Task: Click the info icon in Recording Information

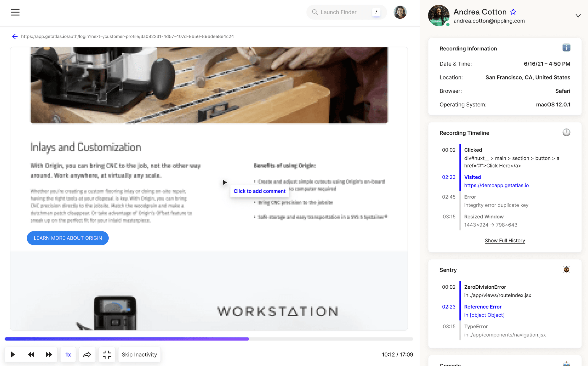Action: coord(566,48)
